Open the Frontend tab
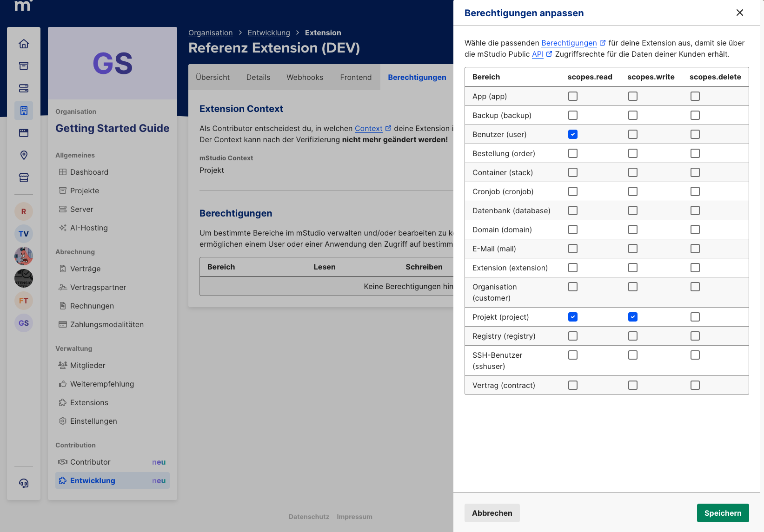The image size is (764, 532). 356,77
